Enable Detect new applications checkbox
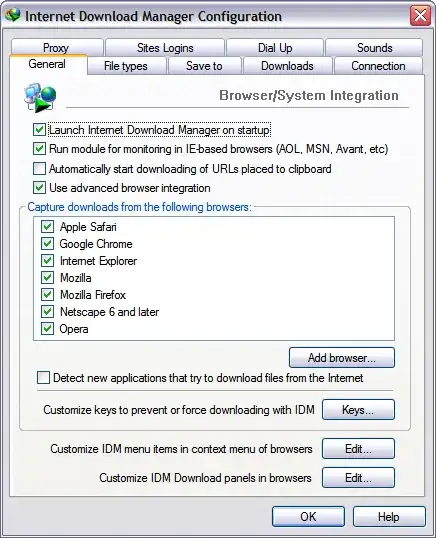Image resolution: width=436 pixels, height=538 pixels. click(x=43, y=377)
